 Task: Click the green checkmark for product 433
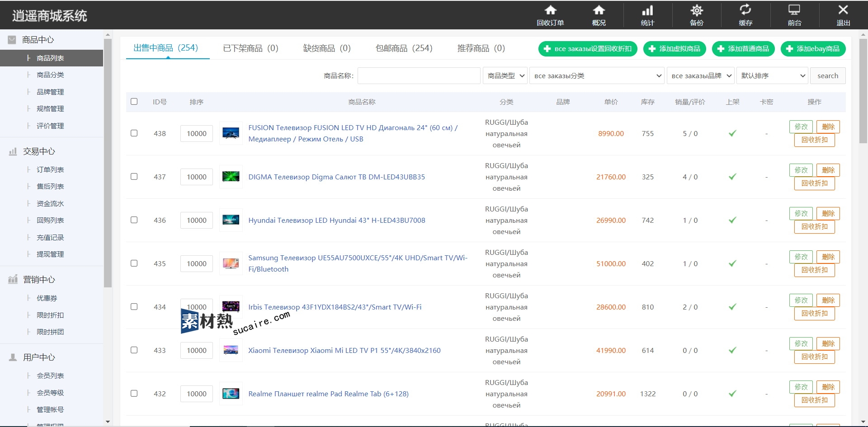[732, 350]
